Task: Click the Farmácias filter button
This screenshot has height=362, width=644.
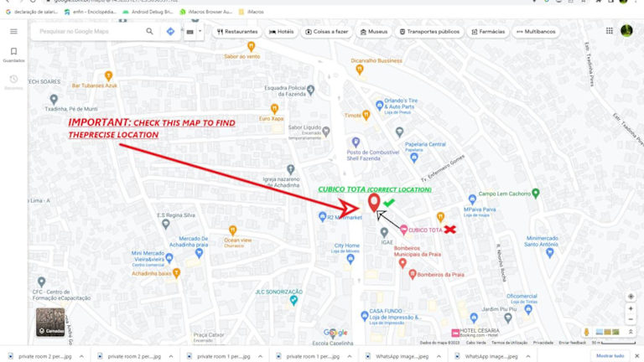Action: [x=488, y=32]
